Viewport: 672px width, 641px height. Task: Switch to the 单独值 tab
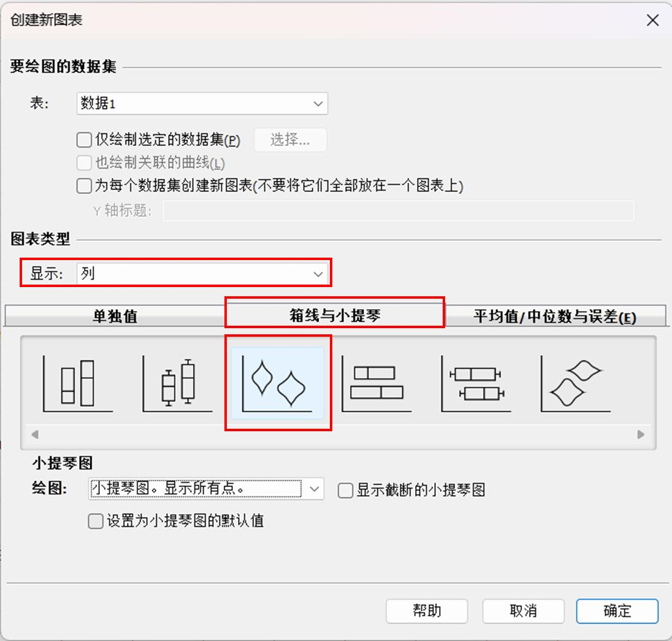coord(115,316)
